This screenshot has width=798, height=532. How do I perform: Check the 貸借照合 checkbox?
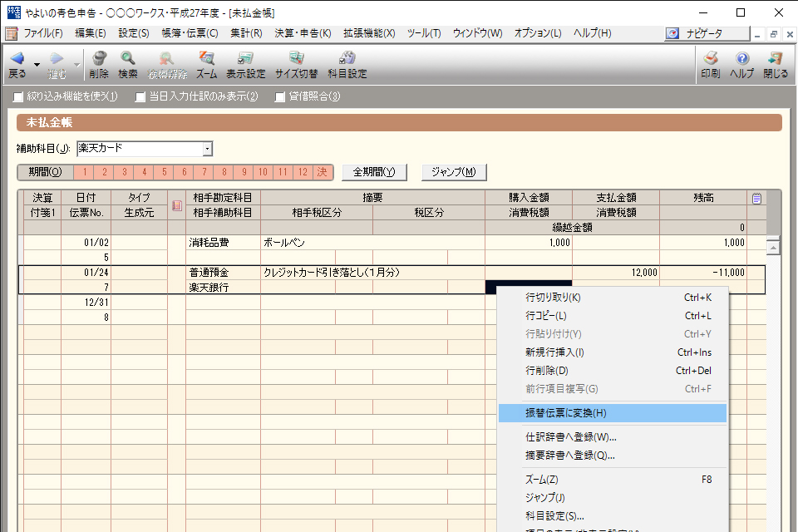[280, 96]
